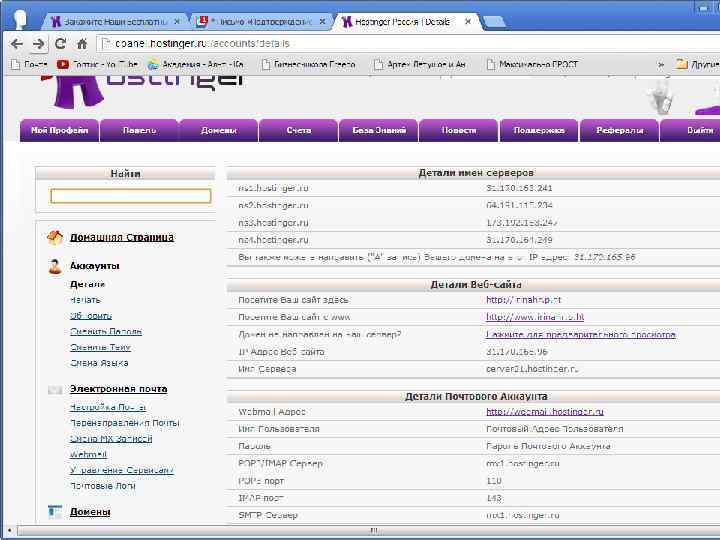Open the Счета menu
Viewport: 720px width, 540px height.
[299, 130]
